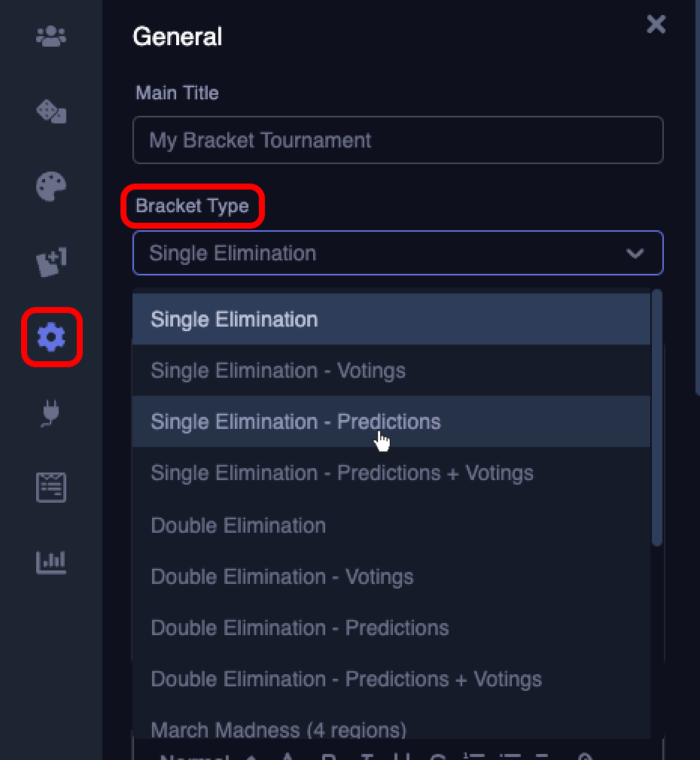Open the plug integrations icon

[x=51, y=412]
